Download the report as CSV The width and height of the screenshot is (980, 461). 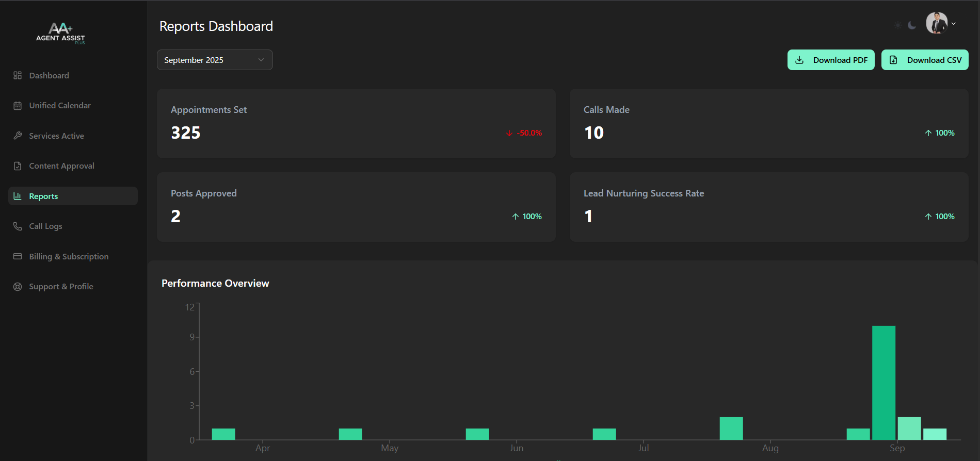coord(924,60)
